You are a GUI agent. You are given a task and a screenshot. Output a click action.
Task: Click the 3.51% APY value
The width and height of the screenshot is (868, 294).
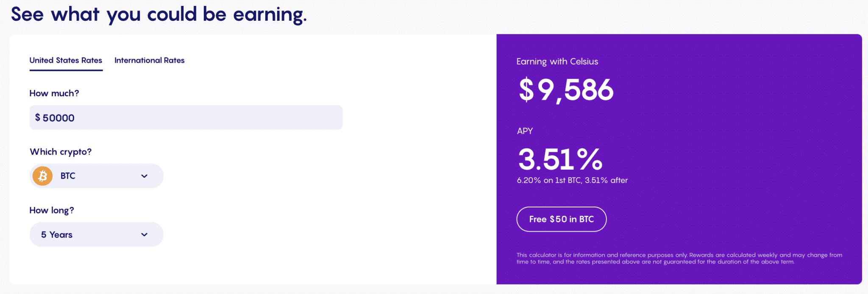click(x=559, y=159)
